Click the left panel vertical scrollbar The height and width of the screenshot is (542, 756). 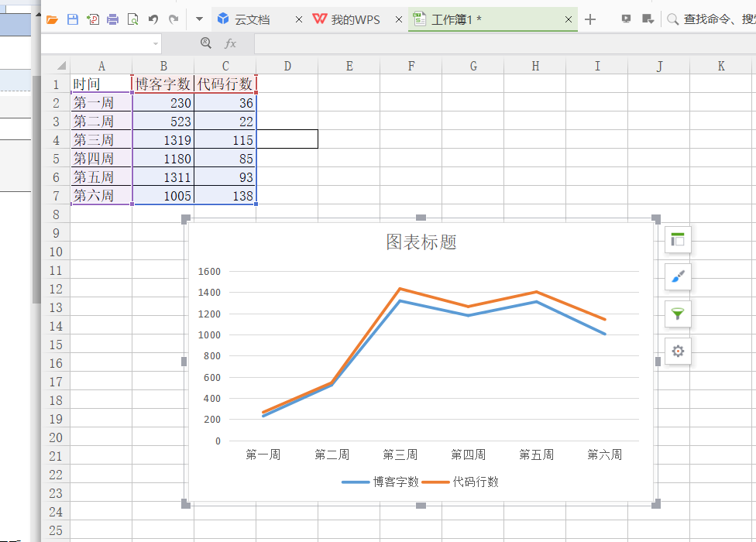tap(36, 190)
